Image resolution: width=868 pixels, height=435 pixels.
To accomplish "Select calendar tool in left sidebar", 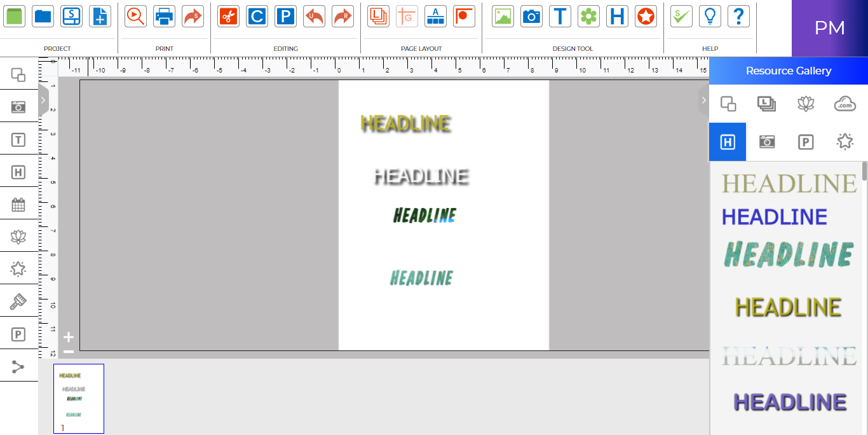I will (18, 204).
